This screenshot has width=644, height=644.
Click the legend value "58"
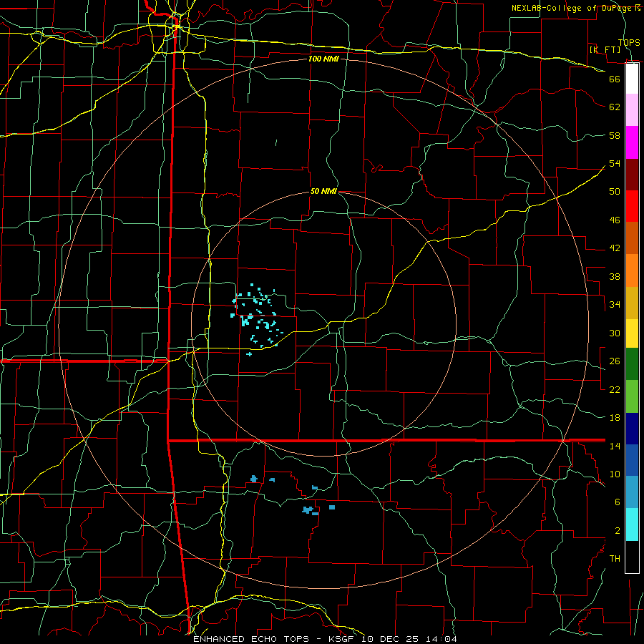click(615, 135)
